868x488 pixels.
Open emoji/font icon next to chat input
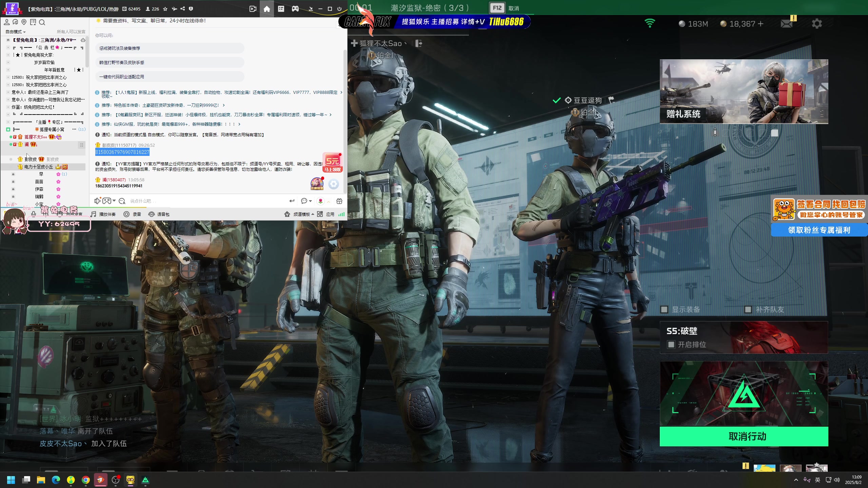coord(122,201)
